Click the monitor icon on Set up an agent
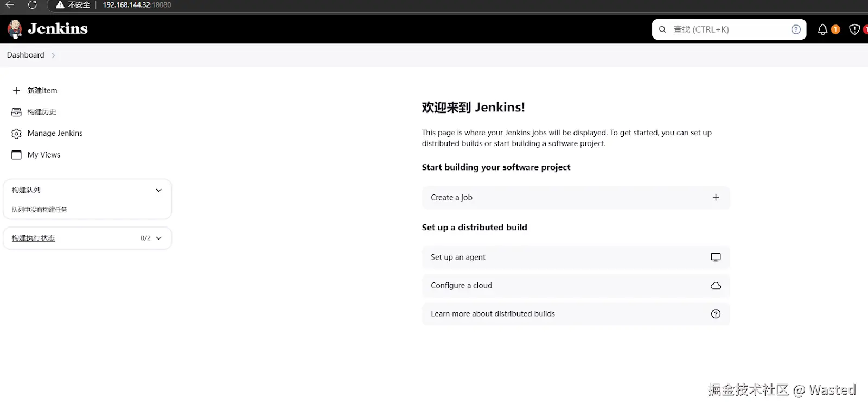 pyautogui.click(x=716, y=257)
